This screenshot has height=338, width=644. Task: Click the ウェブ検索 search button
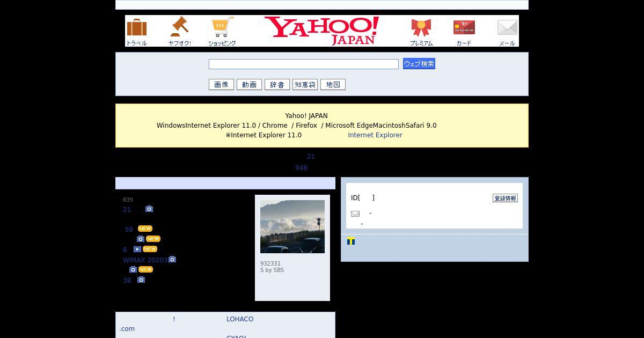419,64
